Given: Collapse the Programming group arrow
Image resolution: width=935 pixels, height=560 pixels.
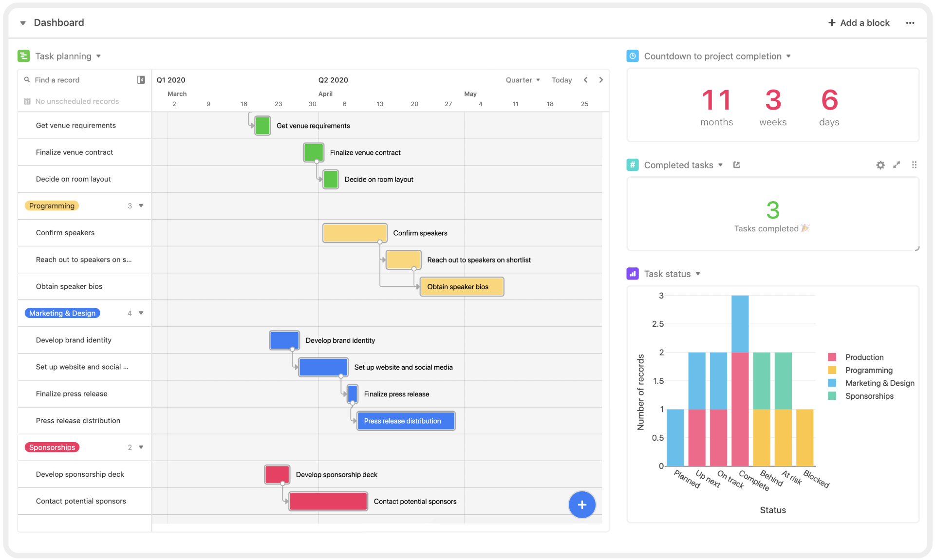Looking at the screenshot, I should click(x=141, y=205).
